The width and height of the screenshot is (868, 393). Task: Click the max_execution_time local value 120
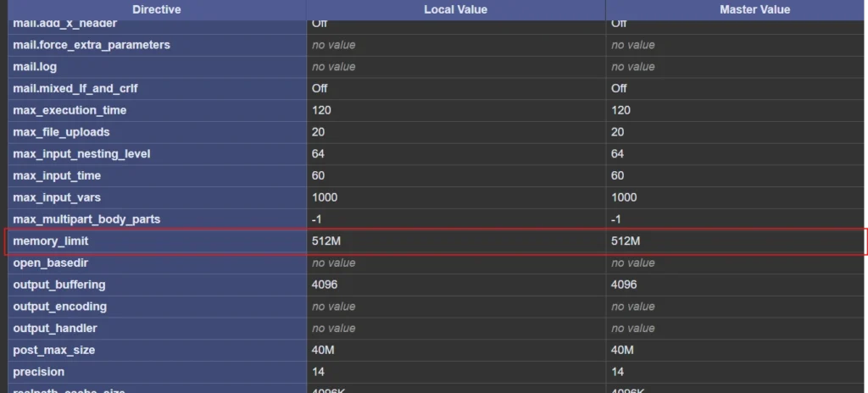tap(322, 110)
